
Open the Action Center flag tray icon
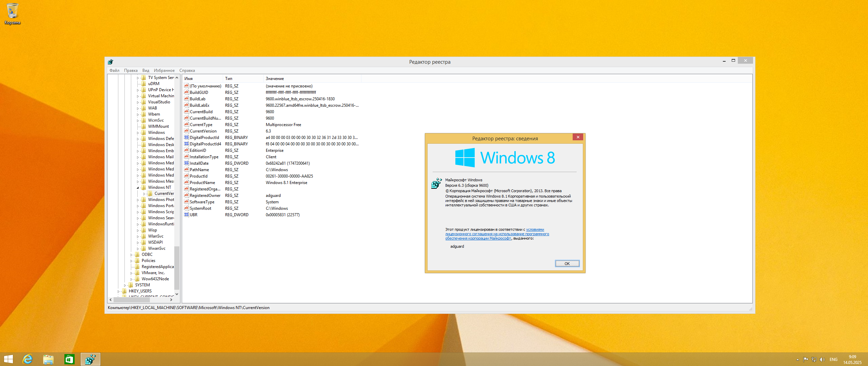click(x=806, y=359)
